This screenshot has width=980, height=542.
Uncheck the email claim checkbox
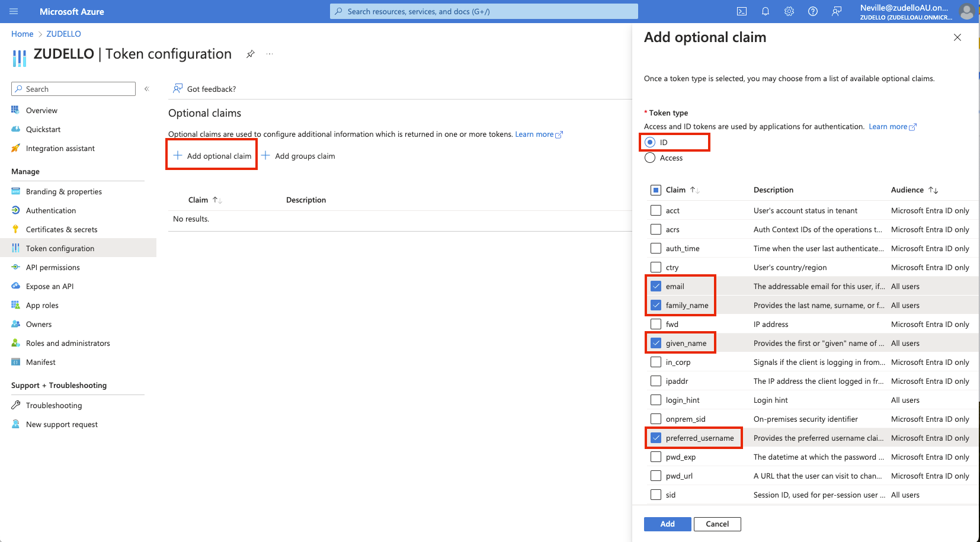pos(656,286)
